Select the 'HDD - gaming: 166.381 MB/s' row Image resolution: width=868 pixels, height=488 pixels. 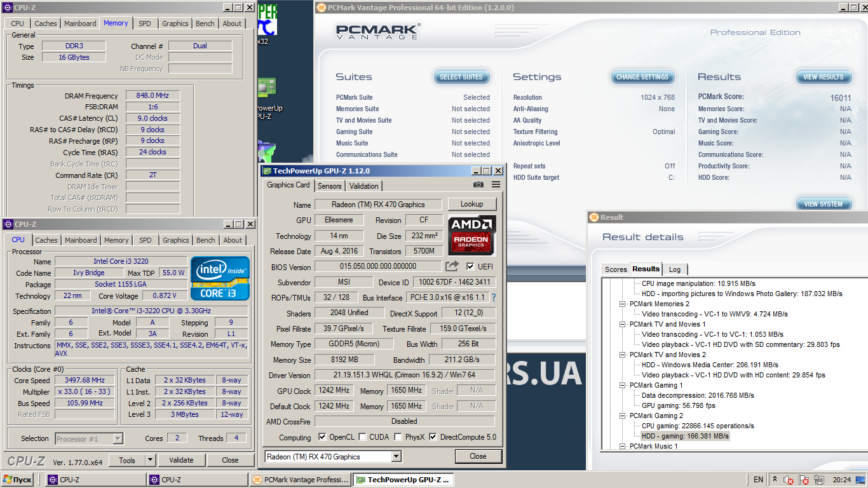coord(685,436)
